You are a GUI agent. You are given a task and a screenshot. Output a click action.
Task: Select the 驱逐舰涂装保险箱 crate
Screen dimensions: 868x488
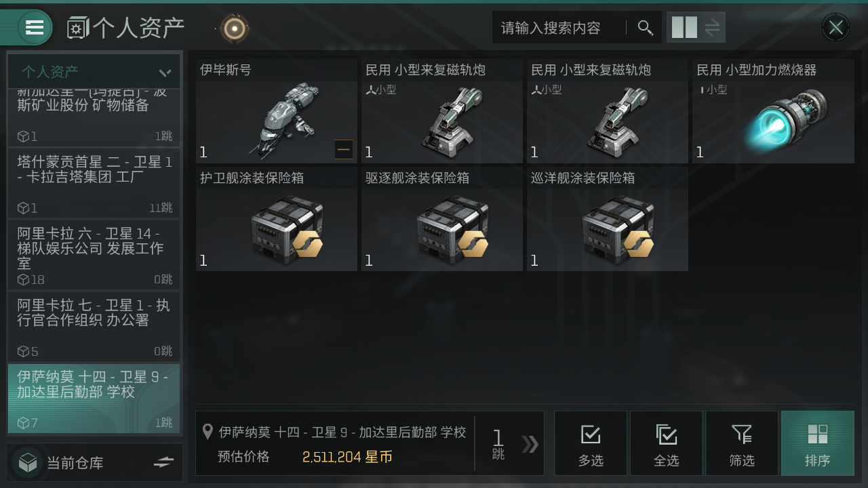pyautogui.click(x=441, y=219)
